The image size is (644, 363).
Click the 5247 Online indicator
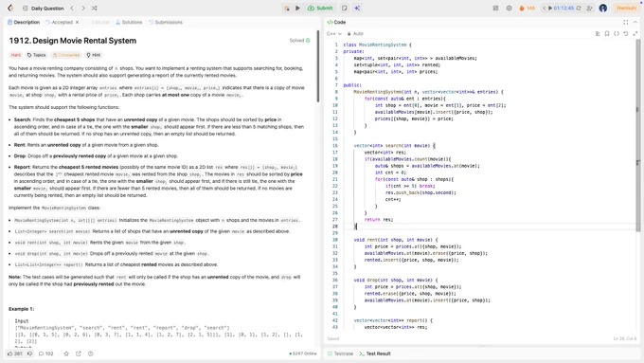click(x=303, y=354)
